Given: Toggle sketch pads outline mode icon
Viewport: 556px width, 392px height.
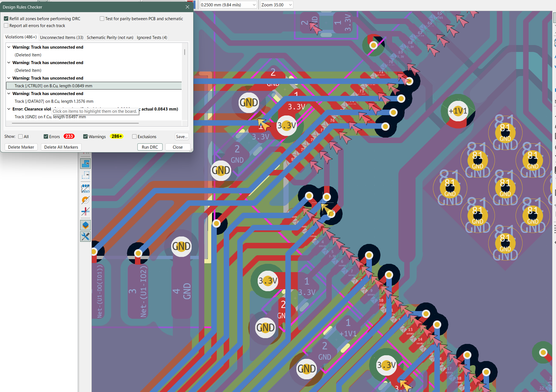Looking at the screenshot, I should pos(85,189).
